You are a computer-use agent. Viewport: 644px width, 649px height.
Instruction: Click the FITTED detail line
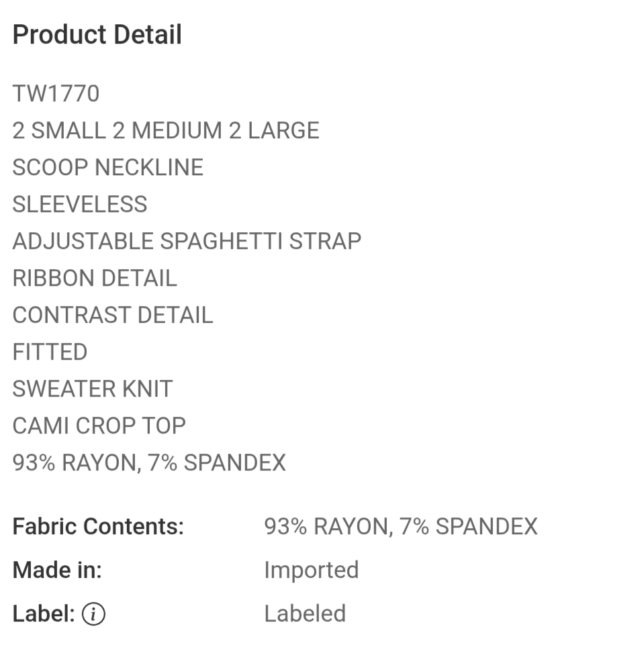[x=50, y=352]
